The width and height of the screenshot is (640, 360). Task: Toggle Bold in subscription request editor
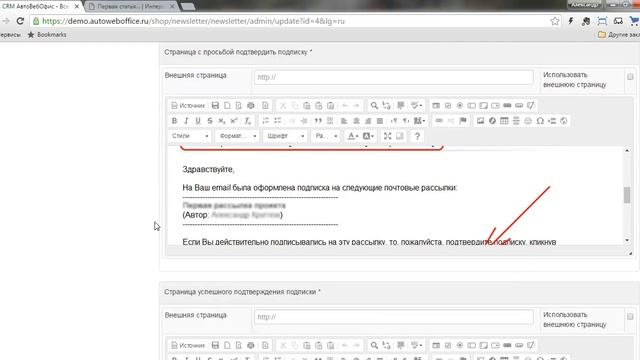tap(174, 121)
